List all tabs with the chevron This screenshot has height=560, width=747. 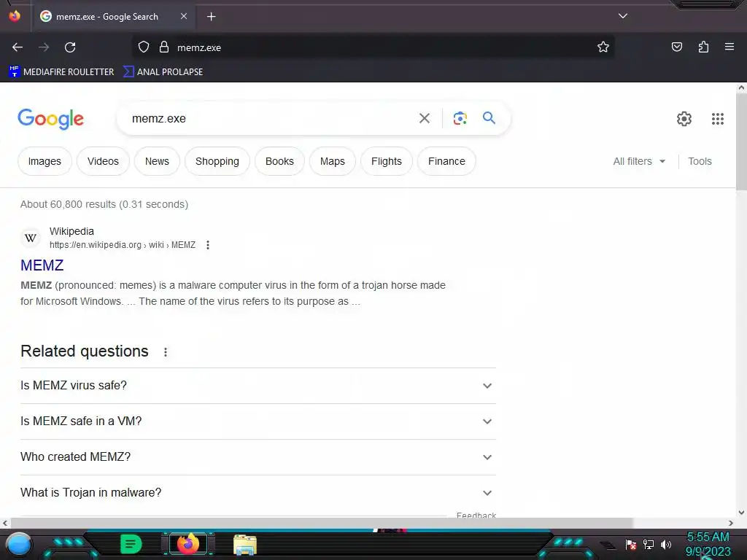(x=623, y=16)
